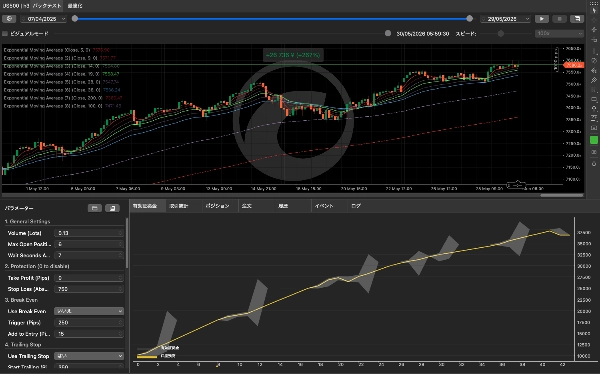The height and width of the screenshot is (374, 600).
Task: Click the load parameters folder icon
Action: coord(95,208)
